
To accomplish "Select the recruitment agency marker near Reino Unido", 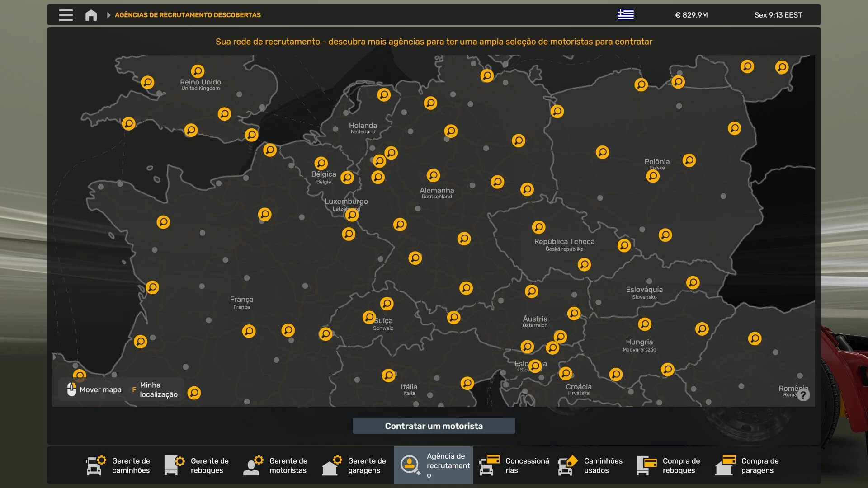I will (x=198, y=71).
